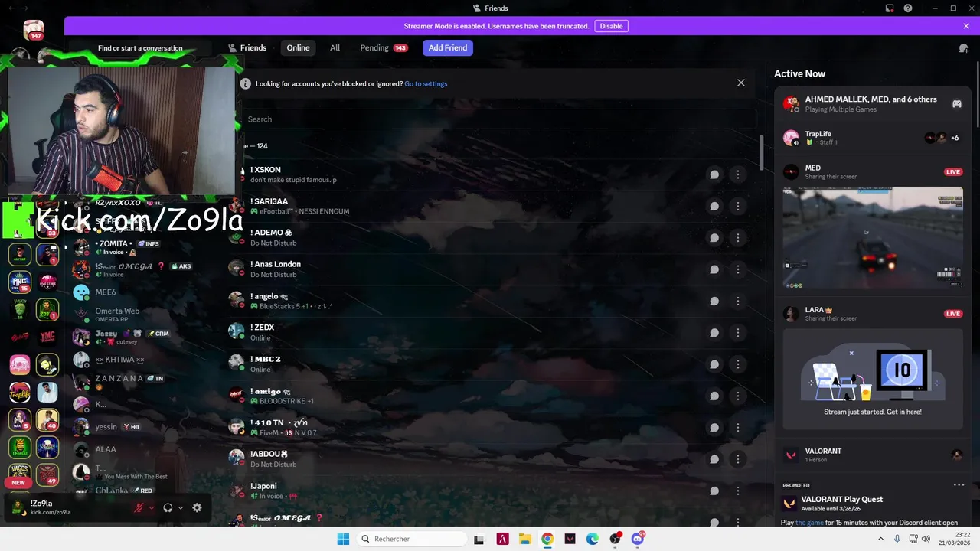This screenshot has height=551, width=980.
Task: Open direct messages home icon with 147 badge
Action: point(34,31)
